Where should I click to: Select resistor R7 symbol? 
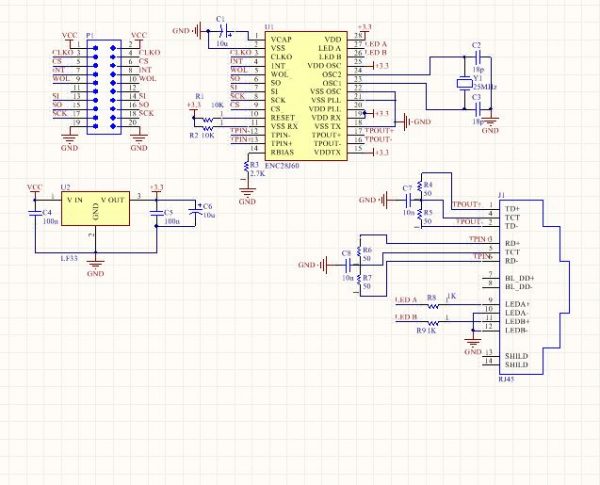[x=359, y=279]
